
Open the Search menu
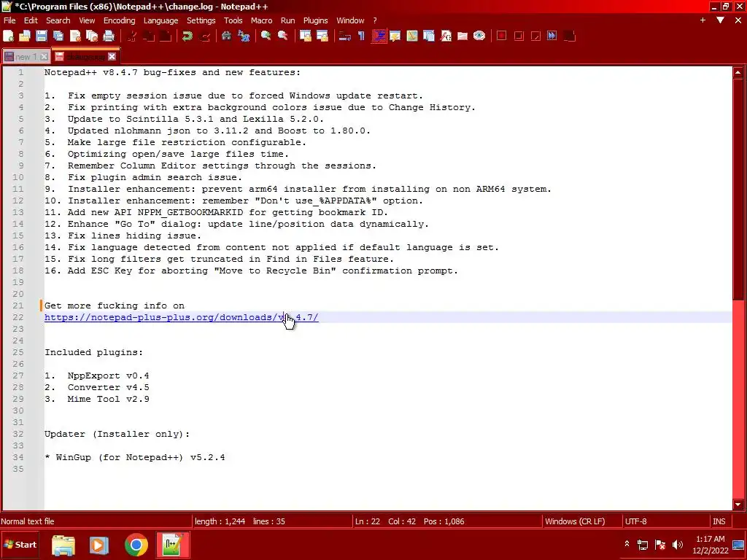[x=58, y=20]
